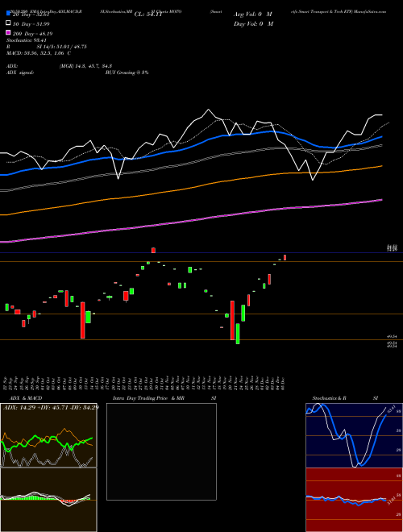Click the ADX indicator chart panel
Viewport: 403px width, 532px height.
tap(48, 435)
